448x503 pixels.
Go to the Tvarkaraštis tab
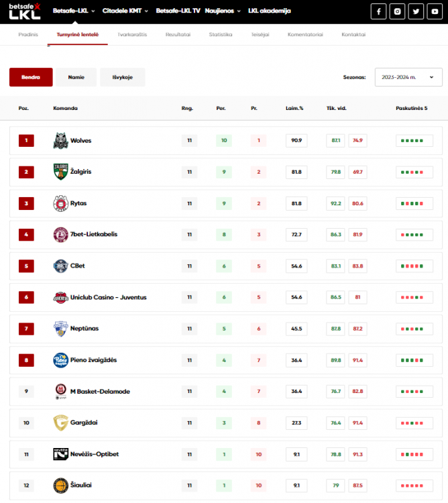pyautogui.click(x=132, y=34)
